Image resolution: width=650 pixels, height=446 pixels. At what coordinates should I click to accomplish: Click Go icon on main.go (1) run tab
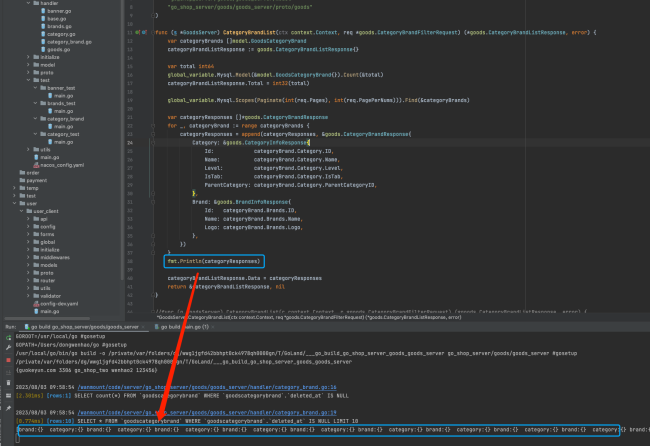point(157,327)
